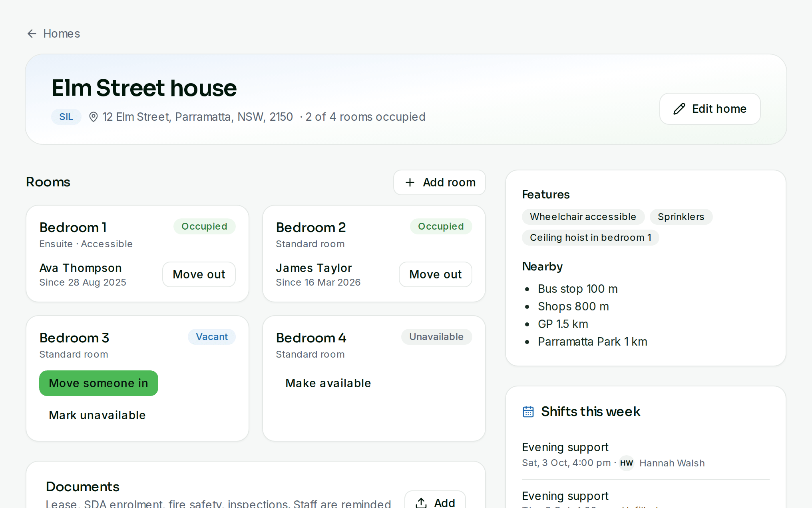Click the Occupied badge on Bedroom 2
Viewport: 812px width, 508px height.
pyautogui.click(x=441, y=226)
